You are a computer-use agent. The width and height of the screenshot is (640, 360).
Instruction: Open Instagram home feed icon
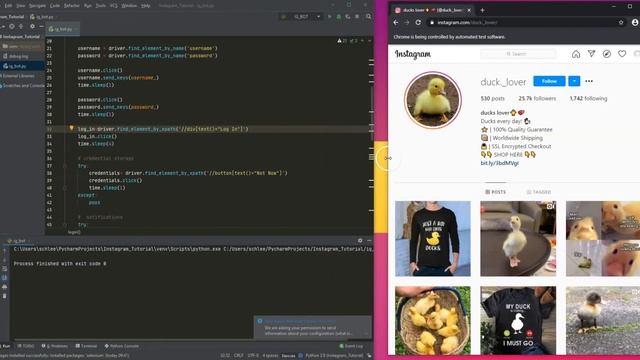coord(576,54)
